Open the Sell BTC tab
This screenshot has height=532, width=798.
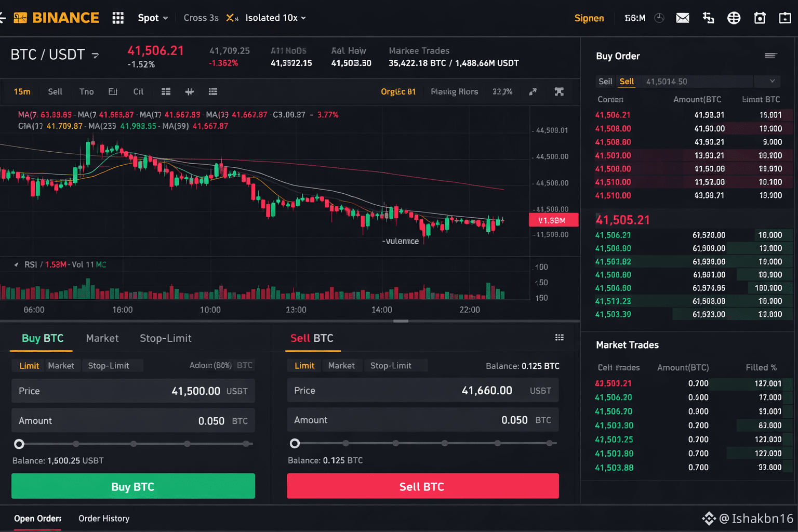312,338
